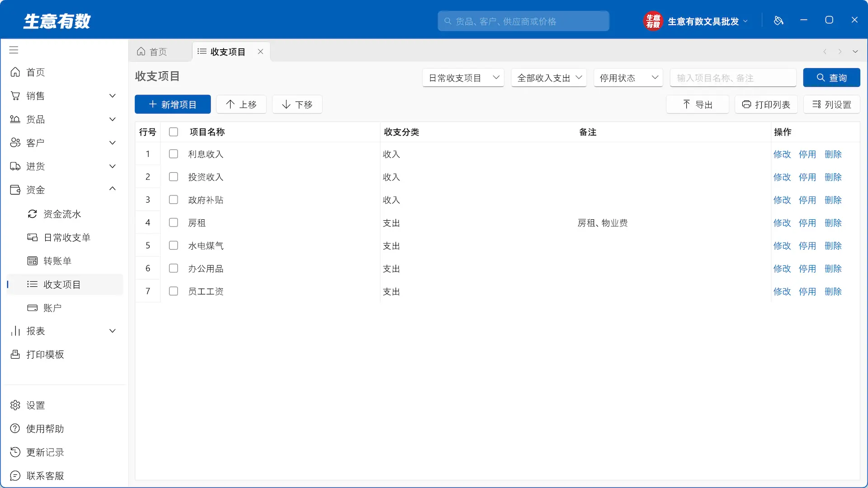Screen dimensions: 868x488
Task: Open the 日常收支项目 dropdown
Action: pyautogui.click(x=463, y=78)
